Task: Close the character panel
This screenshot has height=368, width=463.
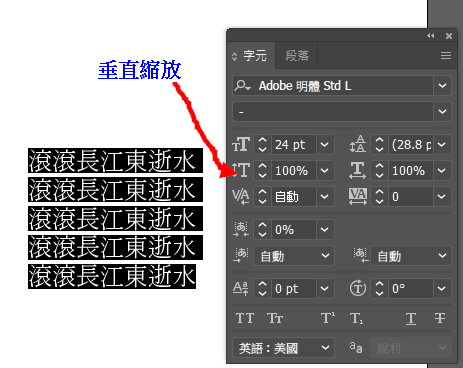Action: tap(449, 36)
